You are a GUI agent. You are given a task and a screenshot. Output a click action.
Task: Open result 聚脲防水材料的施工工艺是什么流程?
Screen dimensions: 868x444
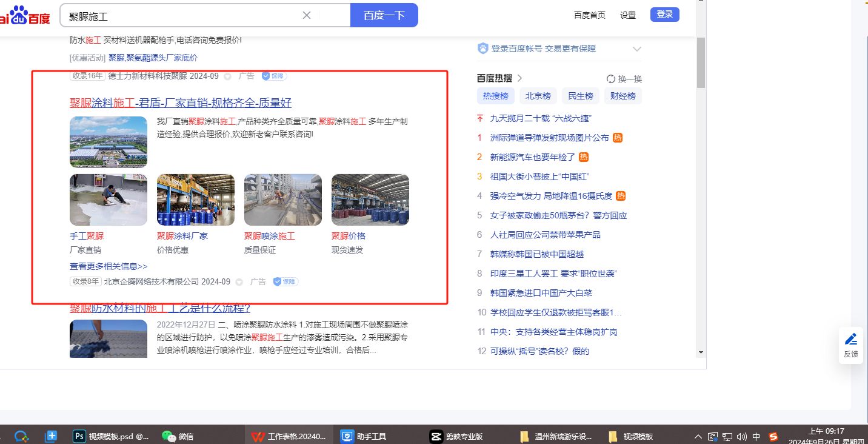tap(160, 308)
